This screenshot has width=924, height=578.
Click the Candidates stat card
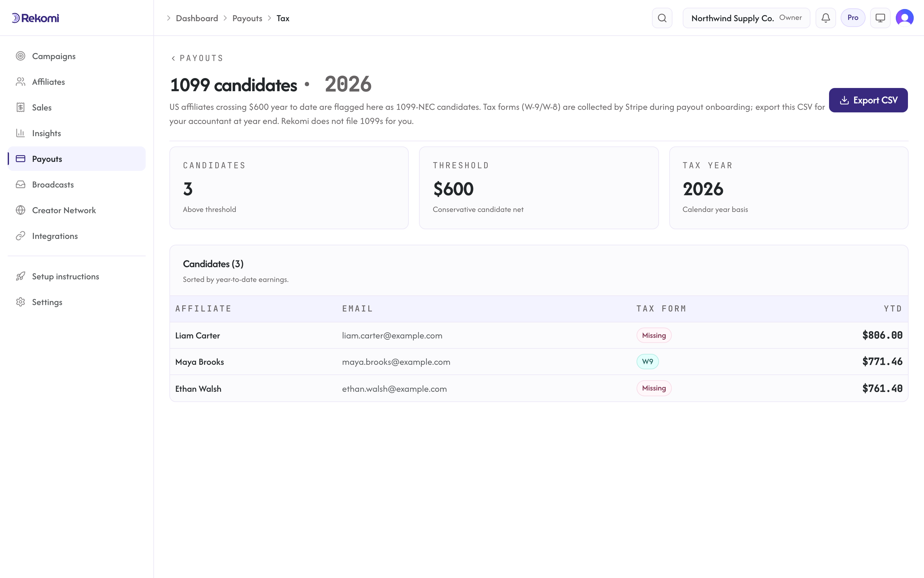point(289,188)
